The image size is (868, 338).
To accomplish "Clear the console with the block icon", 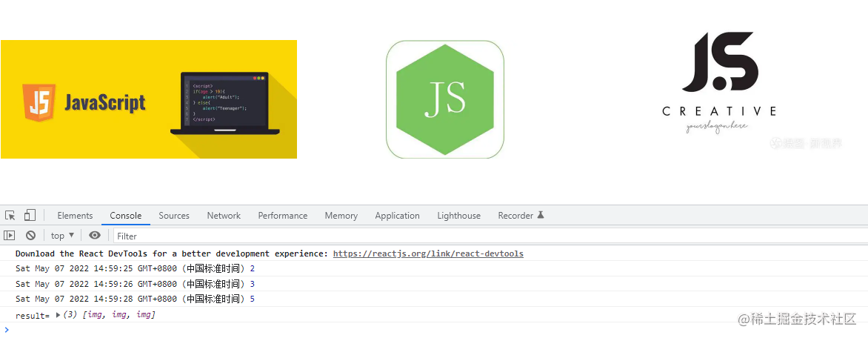I will pyautogui.click(x=30, y=236).
